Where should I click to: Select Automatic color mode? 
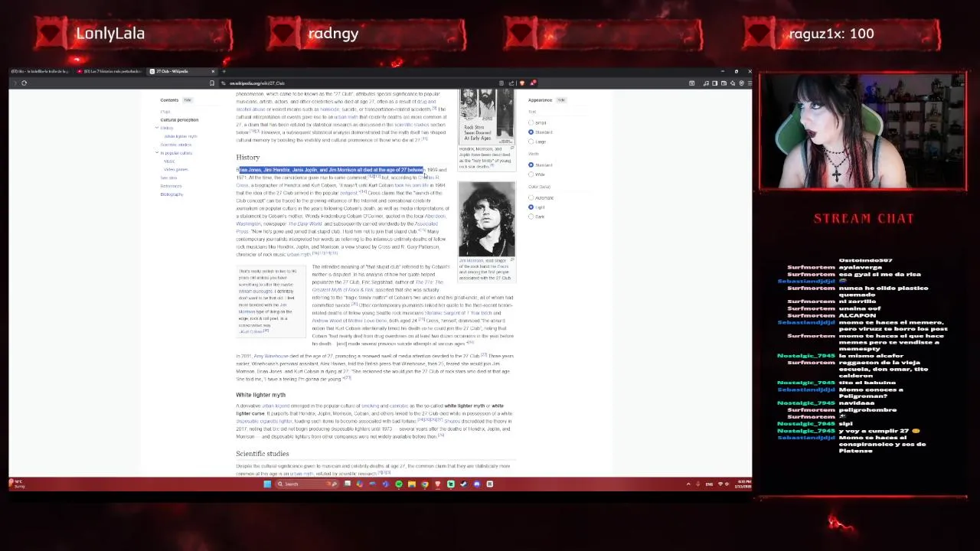tap(531, 197)
